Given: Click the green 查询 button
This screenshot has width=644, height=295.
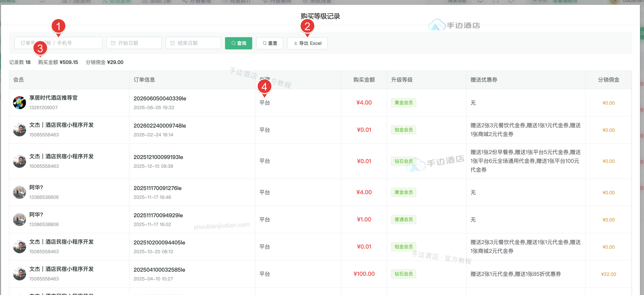Looking at the screenshot, I should pyautogui.click(x=238, y=43).
